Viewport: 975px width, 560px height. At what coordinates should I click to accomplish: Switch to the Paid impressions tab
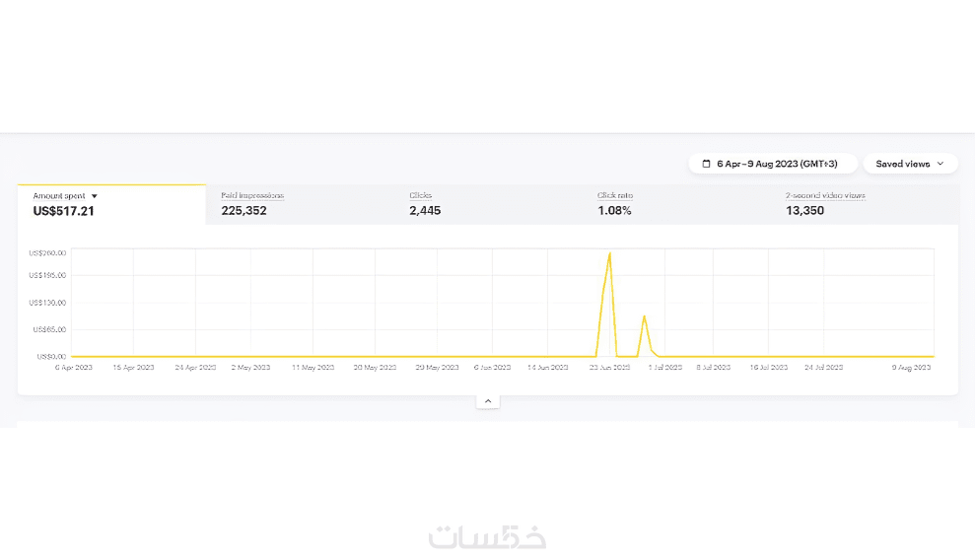(x=300, y=204)
